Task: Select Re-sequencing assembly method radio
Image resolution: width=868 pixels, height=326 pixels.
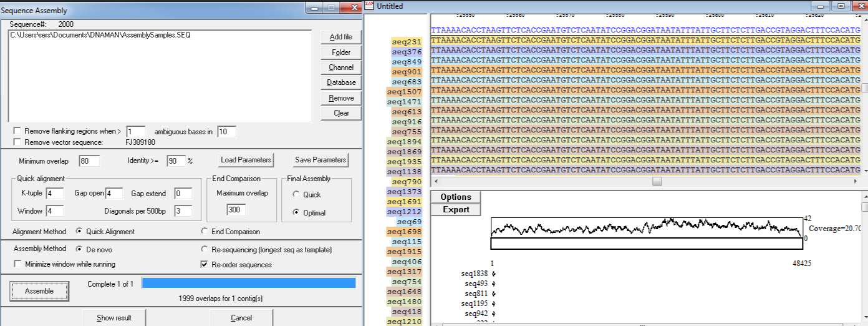Action: coord(204,249)
